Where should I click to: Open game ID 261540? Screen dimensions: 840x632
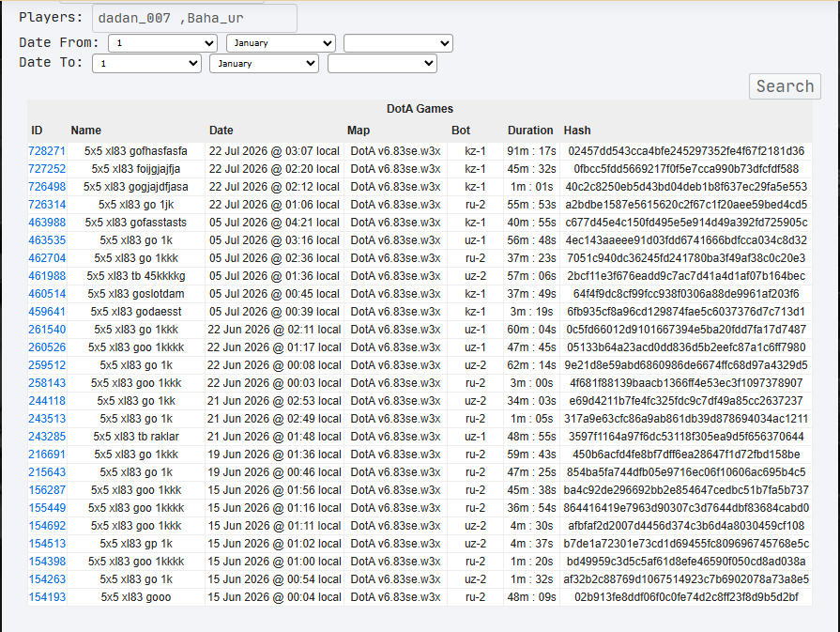point(47,330)
